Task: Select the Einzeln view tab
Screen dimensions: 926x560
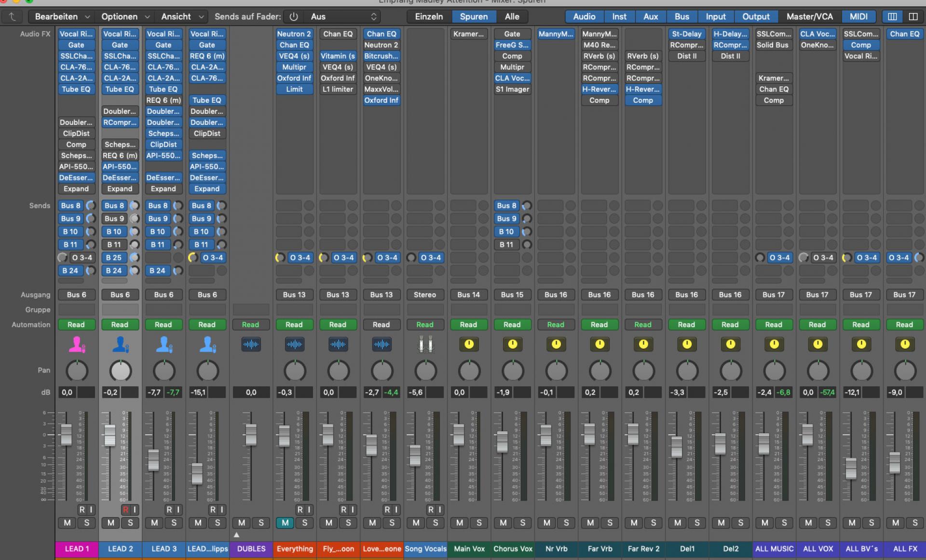Action: click(x=429, y=16)
